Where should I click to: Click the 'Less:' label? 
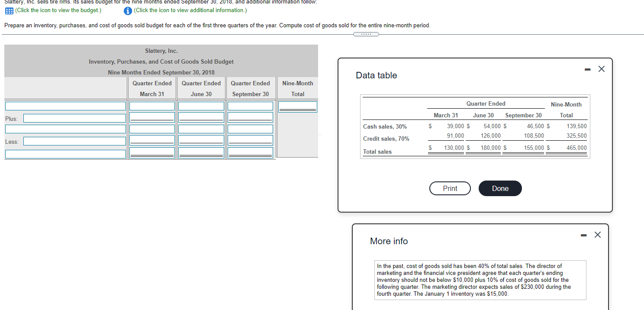12,142
